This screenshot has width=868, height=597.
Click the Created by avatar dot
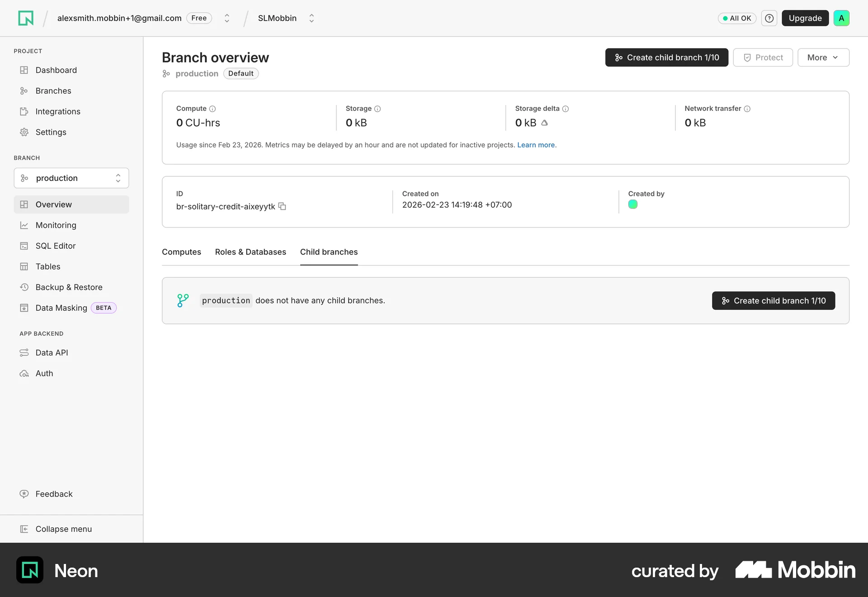coord(633,204)
